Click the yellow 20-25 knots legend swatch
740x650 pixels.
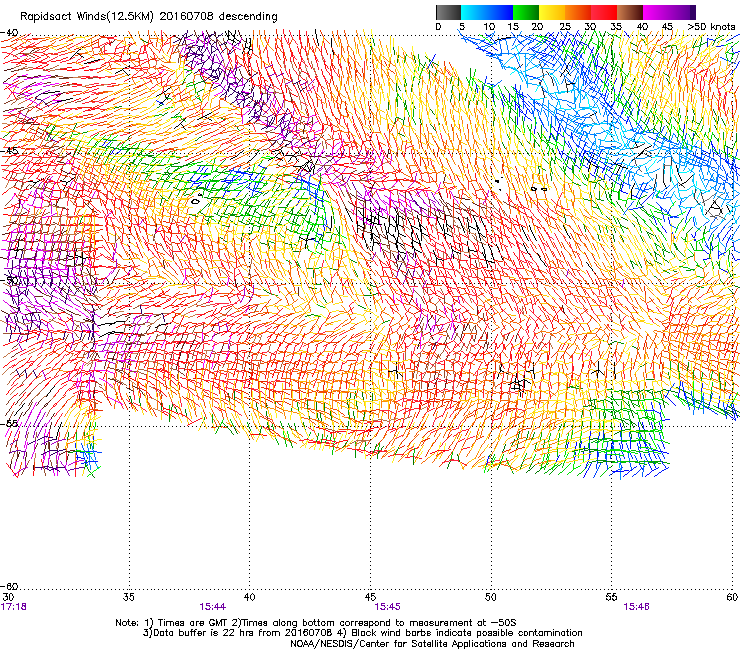[x=551, y=12]
